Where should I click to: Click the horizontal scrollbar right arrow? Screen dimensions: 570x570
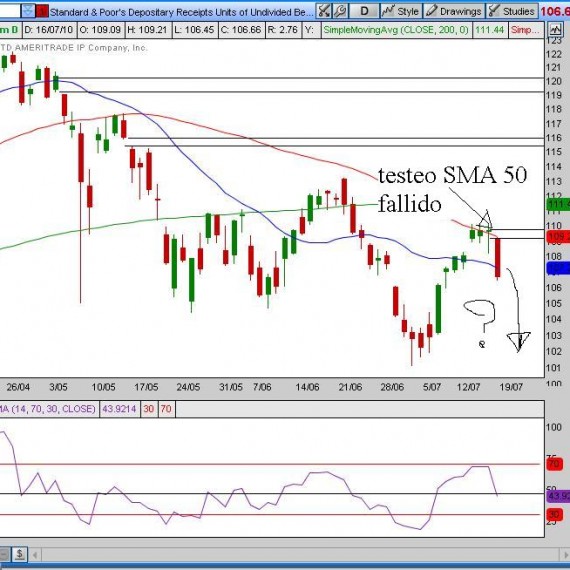(x=566, y=555)
